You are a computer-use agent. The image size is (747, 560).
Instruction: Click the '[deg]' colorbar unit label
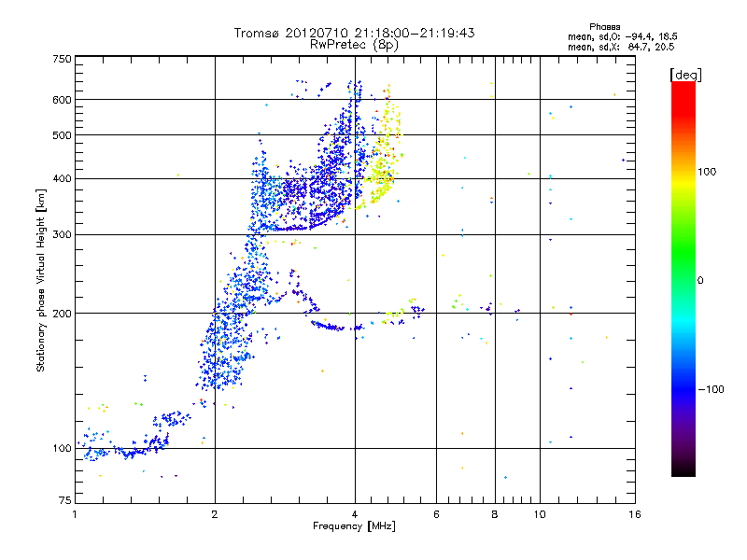tap(685, 76)
